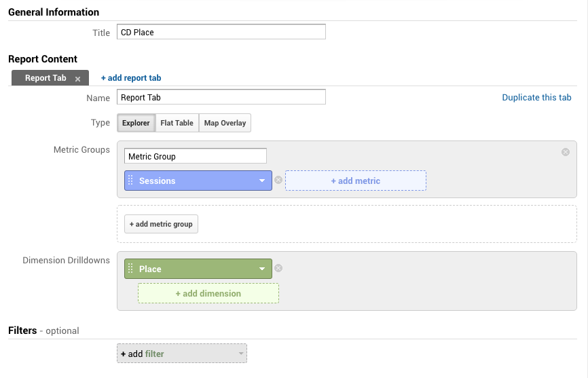Remove the Sessions metric with x icon
This screenshot has width=588, height=378.
tap(278, 181)
